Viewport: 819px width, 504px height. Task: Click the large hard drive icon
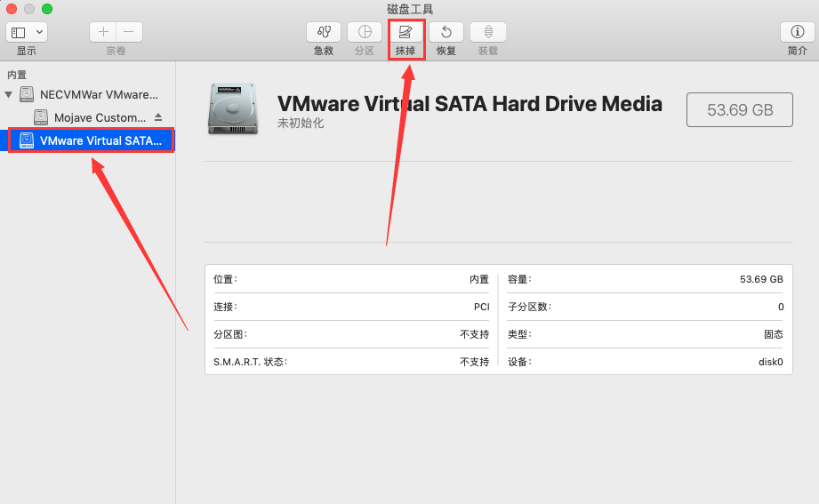pyautogui.click(x=233, y=109)
